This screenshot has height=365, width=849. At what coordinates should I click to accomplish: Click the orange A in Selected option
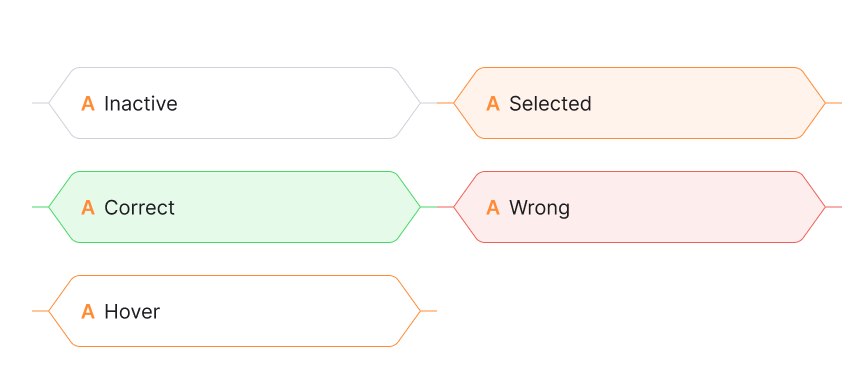(493, 103)
